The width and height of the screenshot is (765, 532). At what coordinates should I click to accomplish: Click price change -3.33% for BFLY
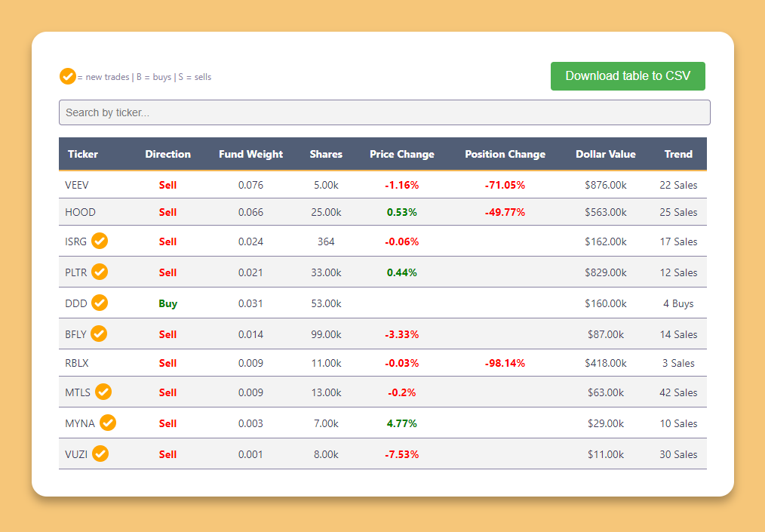coord(402,334)
